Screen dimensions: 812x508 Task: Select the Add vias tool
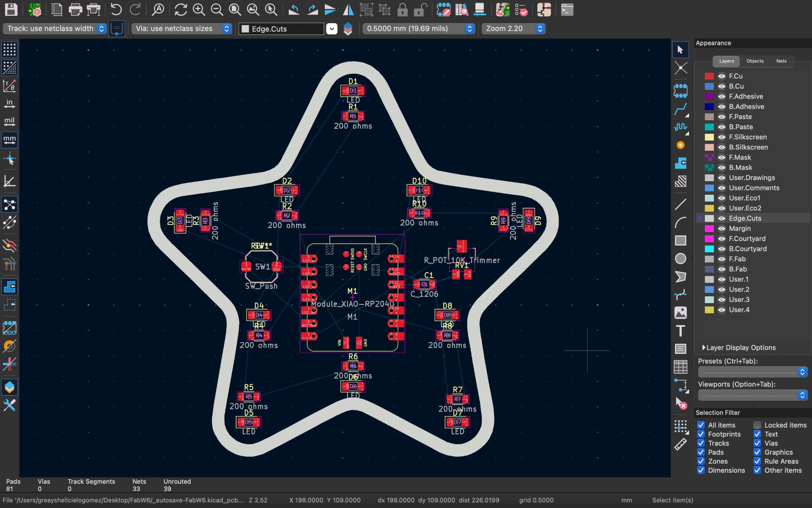tap(680, 145)
